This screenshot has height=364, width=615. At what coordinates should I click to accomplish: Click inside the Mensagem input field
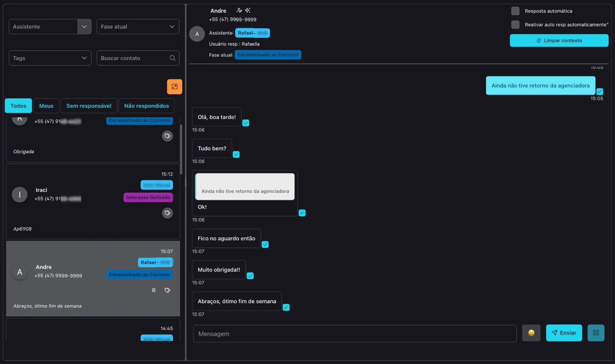355,334
